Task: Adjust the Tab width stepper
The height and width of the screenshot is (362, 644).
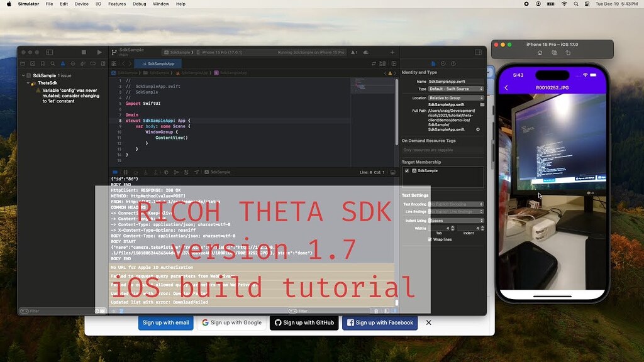Action: pos(453,228)
